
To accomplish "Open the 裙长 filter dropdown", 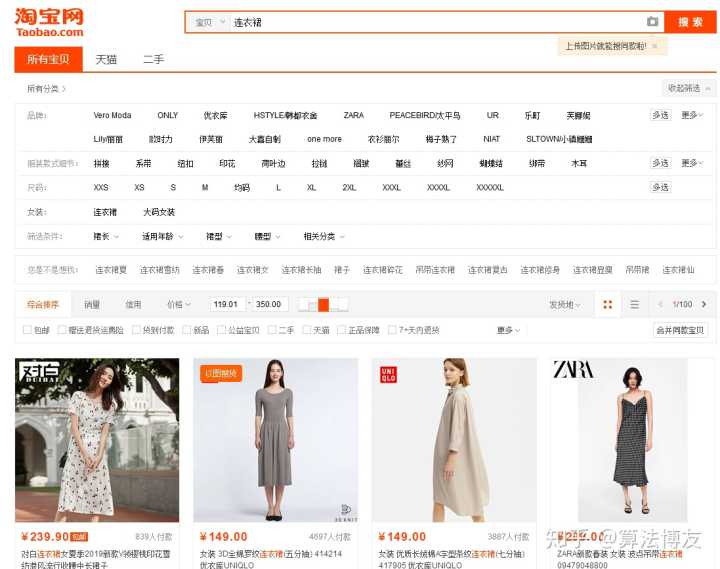I will pos(106,237).
